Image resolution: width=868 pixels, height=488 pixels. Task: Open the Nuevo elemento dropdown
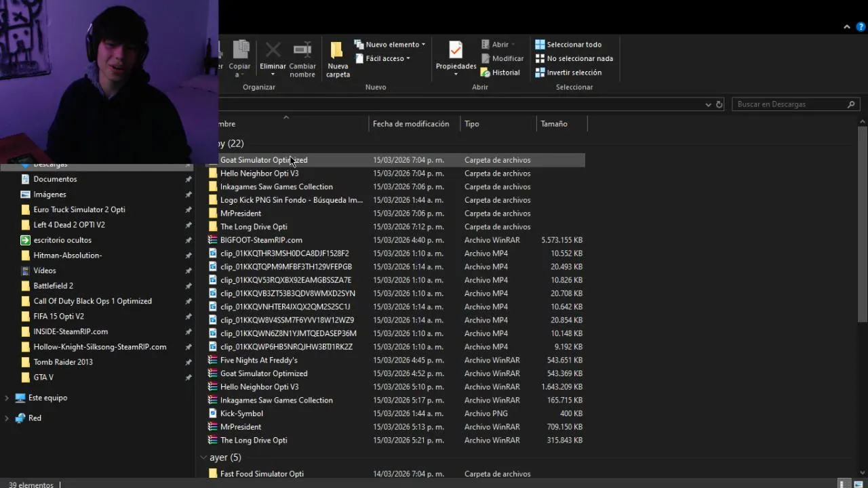pos(390,45)
